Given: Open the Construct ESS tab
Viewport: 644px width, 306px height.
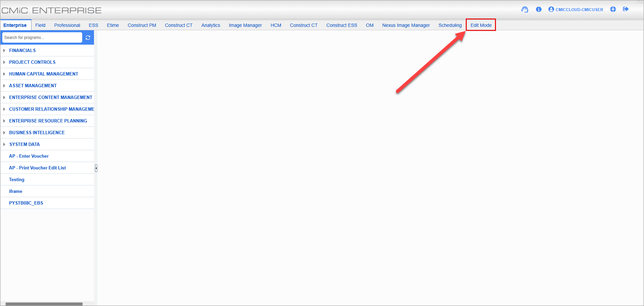Looking at the screenshot, I should (342, 25).
